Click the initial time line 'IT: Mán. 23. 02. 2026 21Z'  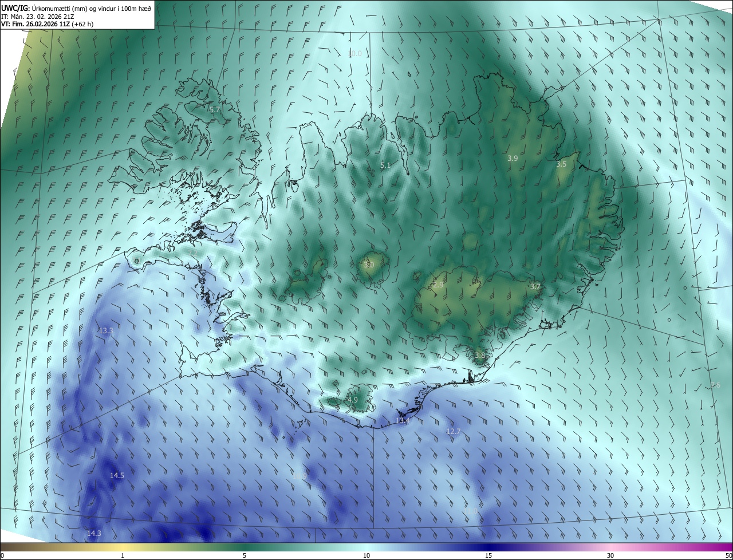(37, 17)
